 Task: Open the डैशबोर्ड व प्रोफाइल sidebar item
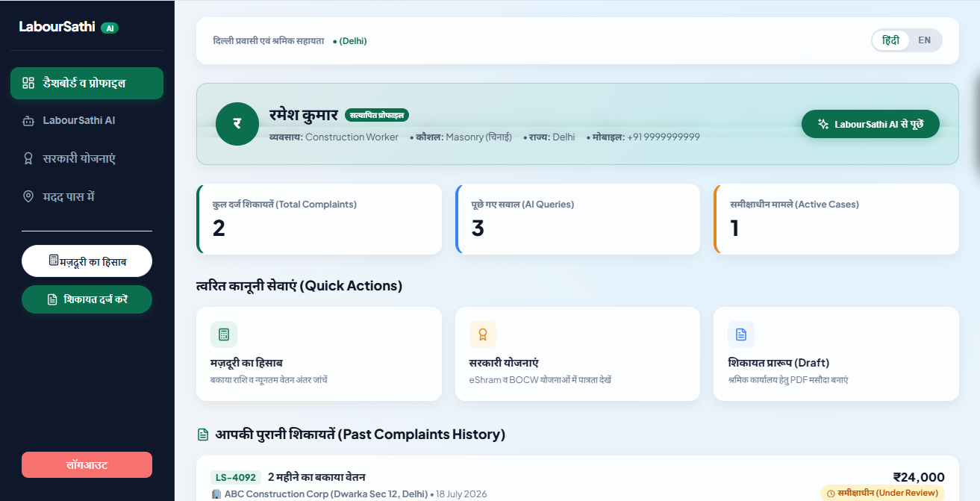(87, 83)
